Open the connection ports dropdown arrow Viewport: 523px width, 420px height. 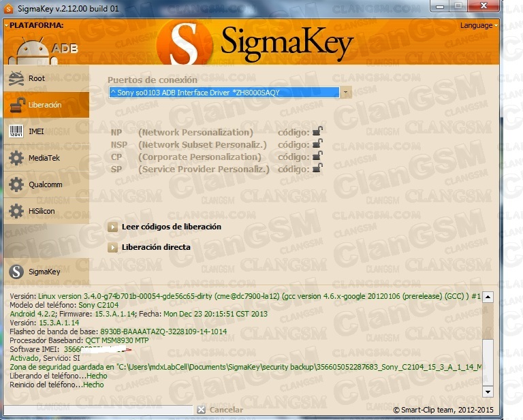coord(345,93)
